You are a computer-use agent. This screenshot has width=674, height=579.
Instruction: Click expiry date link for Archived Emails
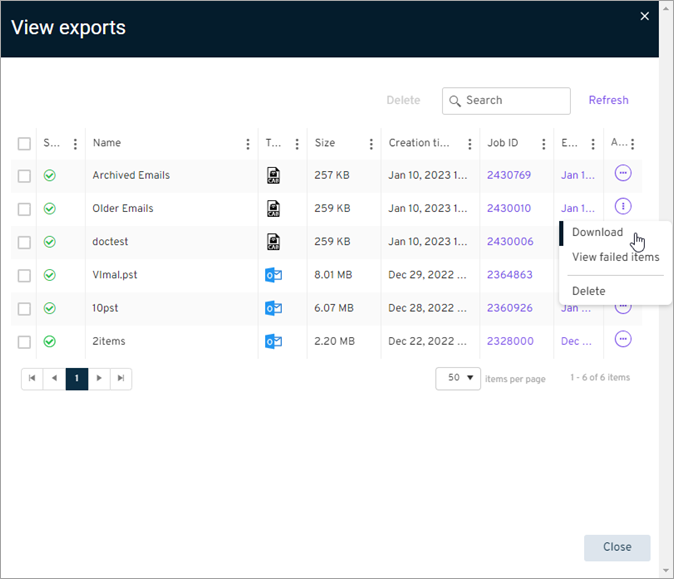point(578,175)
